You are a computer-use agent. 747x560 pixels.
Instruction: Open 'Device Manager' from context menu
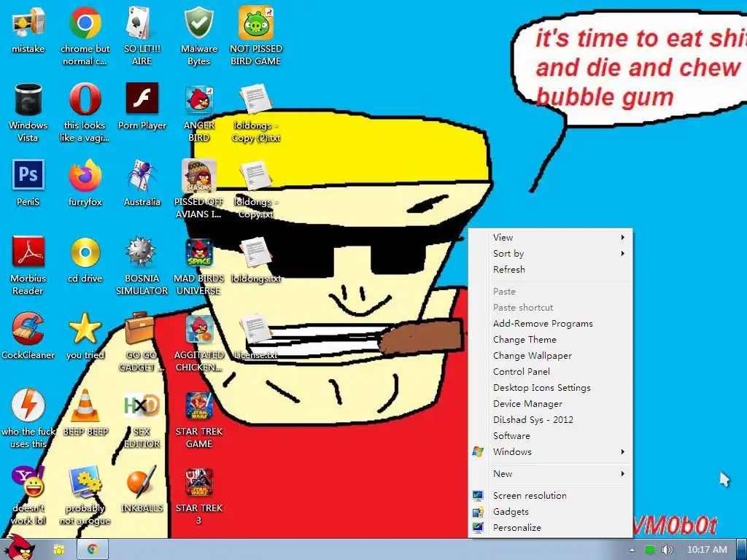tap(550, 404)
